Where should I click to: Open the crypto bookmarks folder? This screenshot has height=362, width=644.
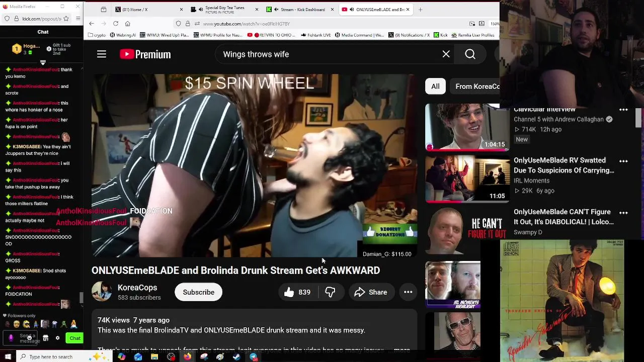pos(97,35)
